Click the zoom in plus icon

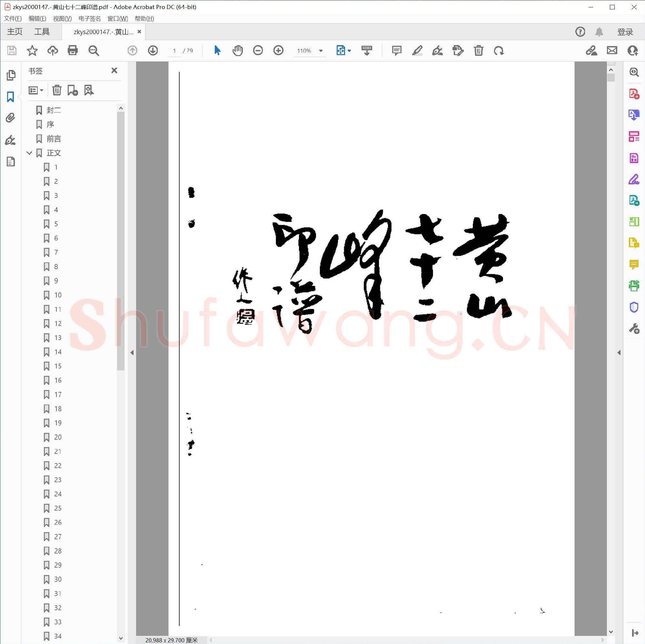[278, 50]
